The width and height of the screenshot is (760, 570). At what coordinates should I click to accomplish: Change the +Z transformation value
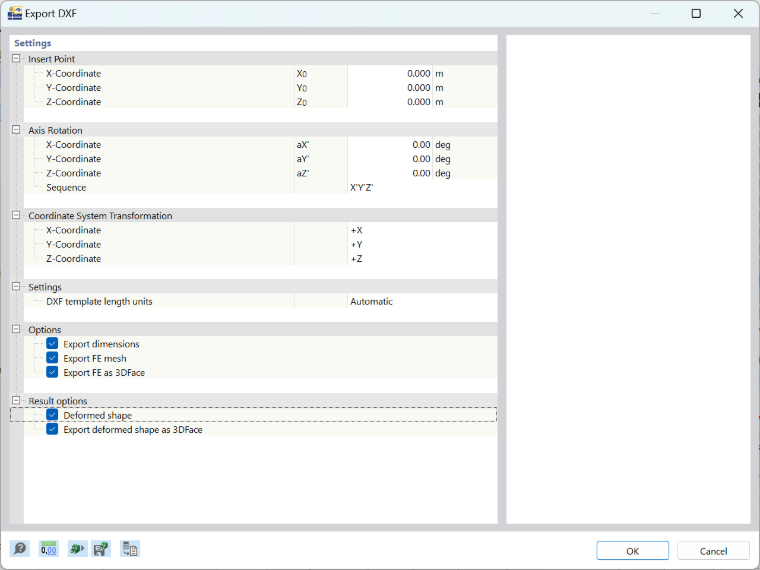point(422,258)
